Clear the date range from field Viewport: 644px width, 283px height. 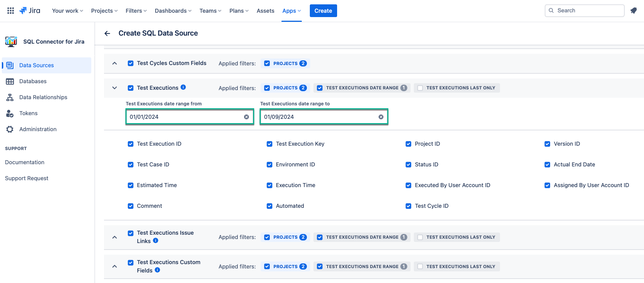pos(247,117)
